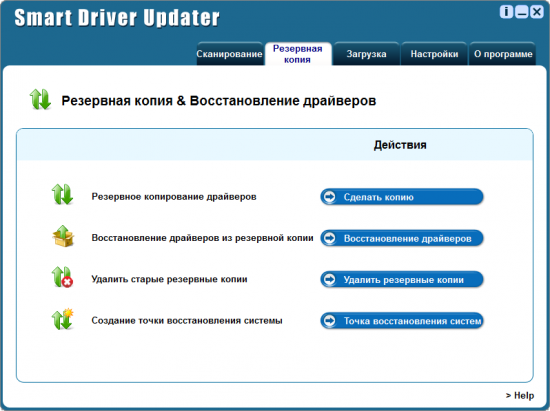Viewport: 550px width, 411px height.
Task: Click the Восстановление драйверов button
Action: click(x=402, y=238)
